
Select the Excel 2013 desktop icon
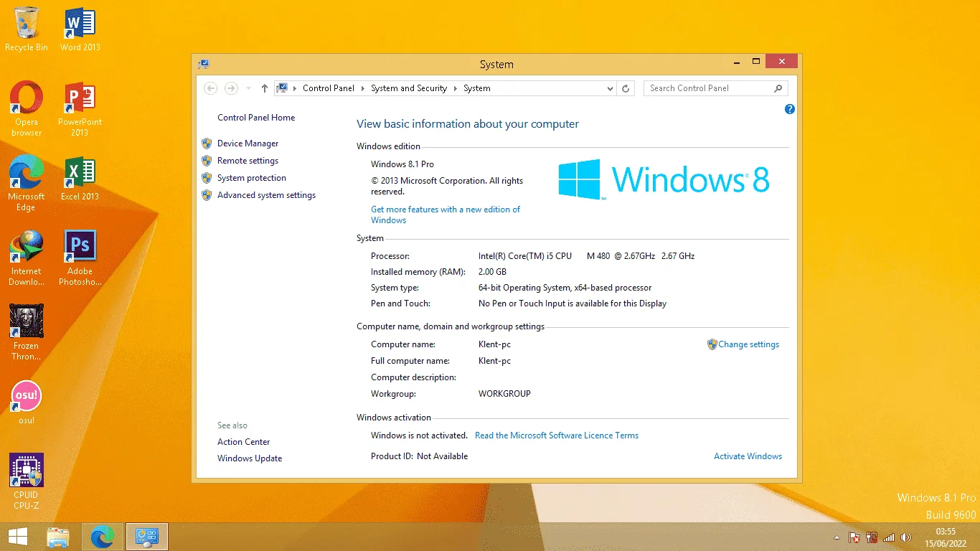(x=80, y=178)
